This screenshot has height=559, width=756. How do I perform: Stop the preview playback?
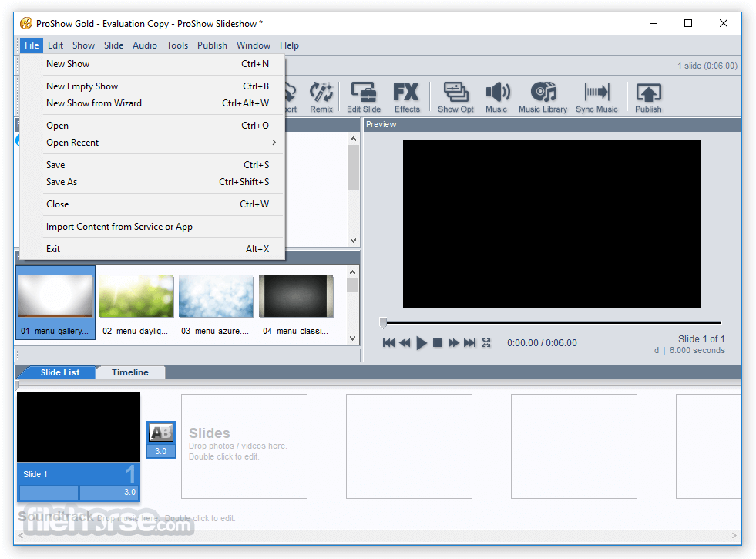click(437, 343)
